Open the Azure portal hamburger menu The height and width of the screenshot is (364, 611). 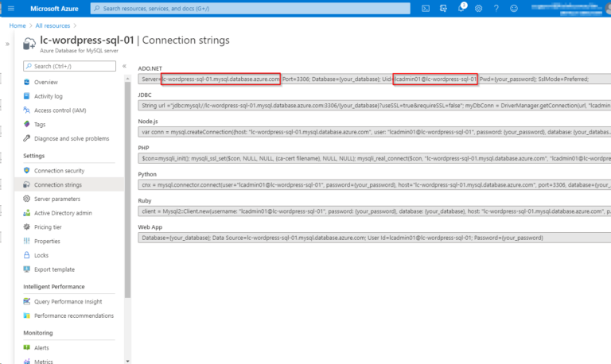11,8
